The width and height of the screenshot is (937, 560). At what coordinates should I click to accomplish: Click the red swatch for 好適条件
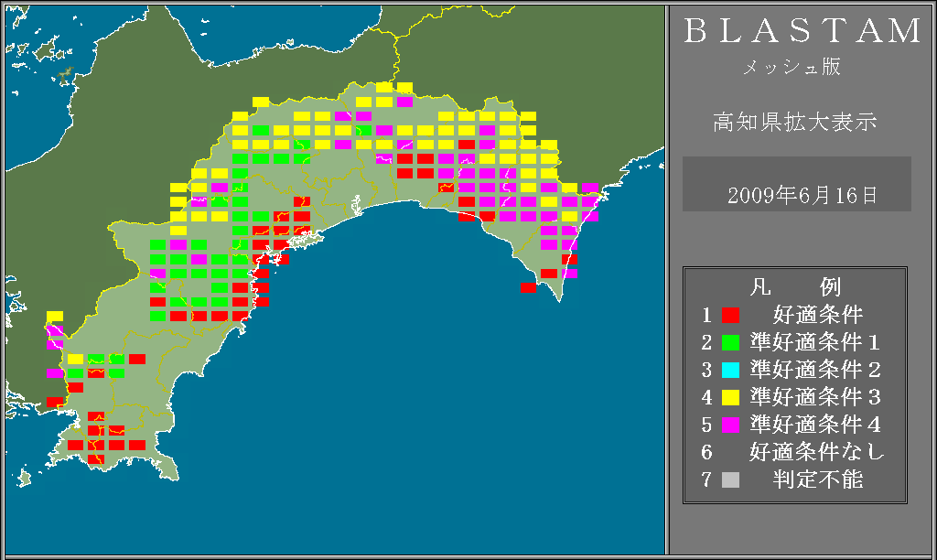[730, 316]
